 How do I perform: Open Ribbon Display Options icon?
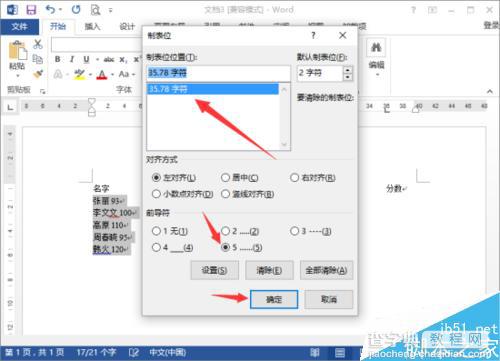pos(432,10)
